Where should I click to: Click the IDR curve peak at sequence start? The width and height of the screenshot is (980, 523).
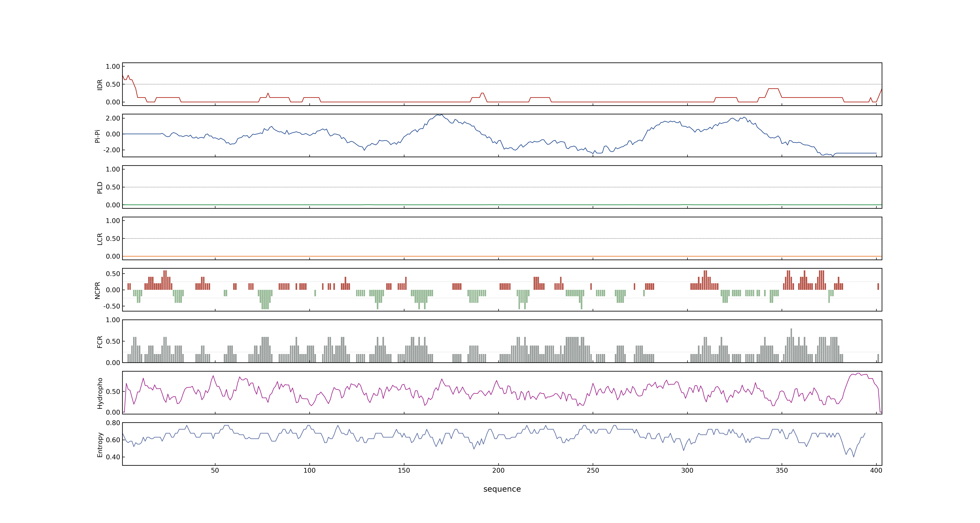(128, 76)
